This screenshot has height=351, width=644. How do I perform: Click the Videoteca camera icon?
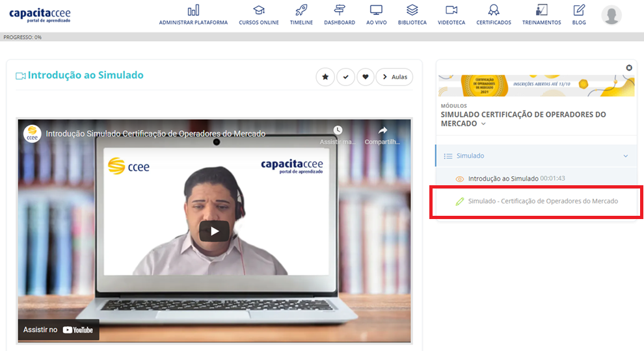point(451,10)
